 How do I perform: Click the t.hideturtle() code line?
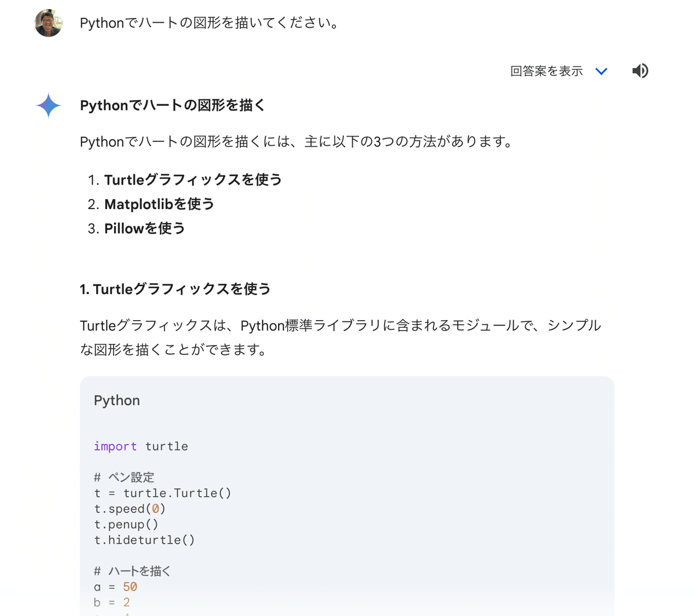[x=144, y=540]
